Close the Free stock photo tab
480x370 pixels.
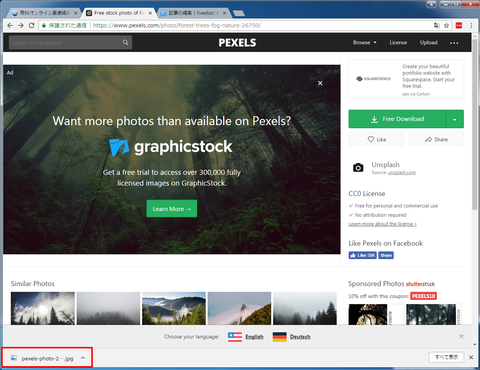(x=150, y=13)
